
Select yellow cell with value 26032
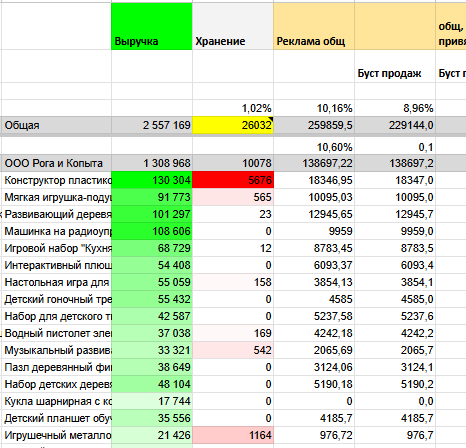point(233,125)
